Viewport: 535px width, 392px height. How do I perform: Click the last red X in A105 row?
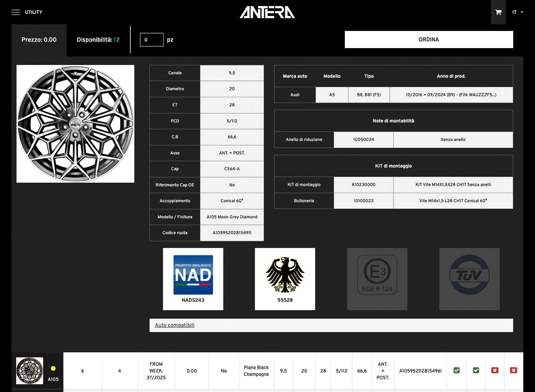[x=514, y=370]
